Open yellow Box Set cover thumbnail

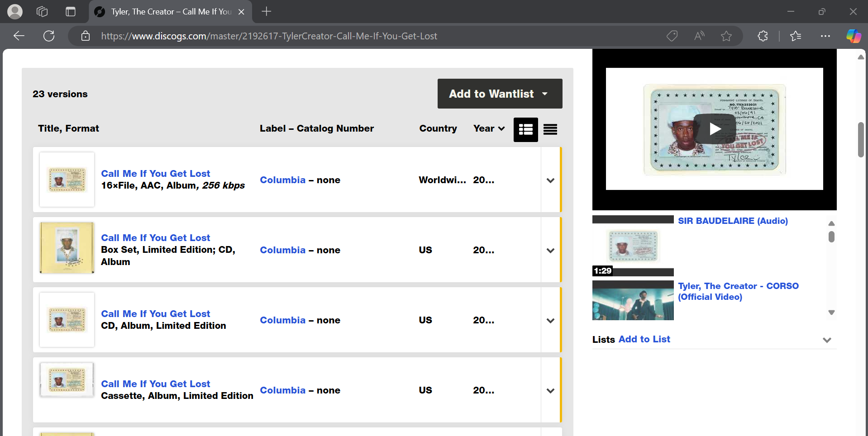tap(67, 247)
